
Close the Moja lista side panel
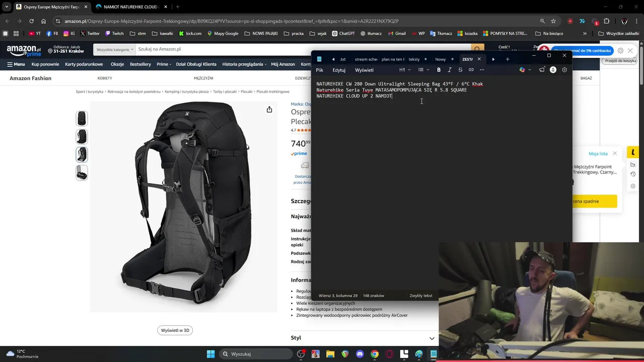pyautogui.click(x=615, y=153)
